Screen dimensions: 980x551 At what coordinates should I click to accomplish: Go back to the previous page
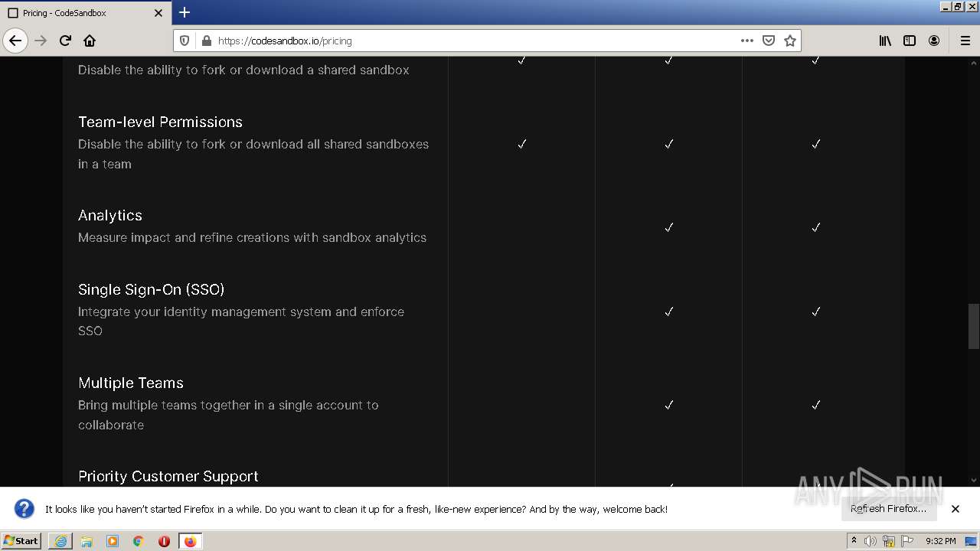(x=15, y=41)
